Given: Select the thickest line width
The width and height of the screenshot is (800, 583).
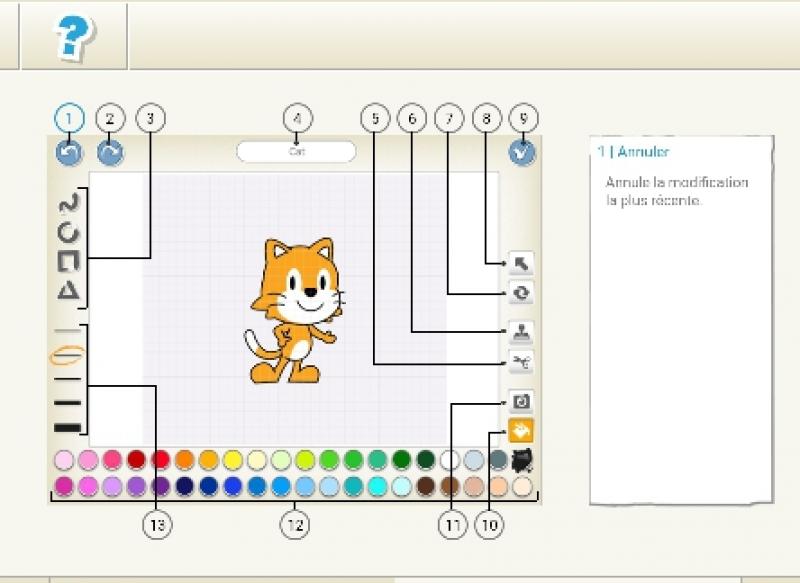Looking at the screenshot, I should (68, 427).
